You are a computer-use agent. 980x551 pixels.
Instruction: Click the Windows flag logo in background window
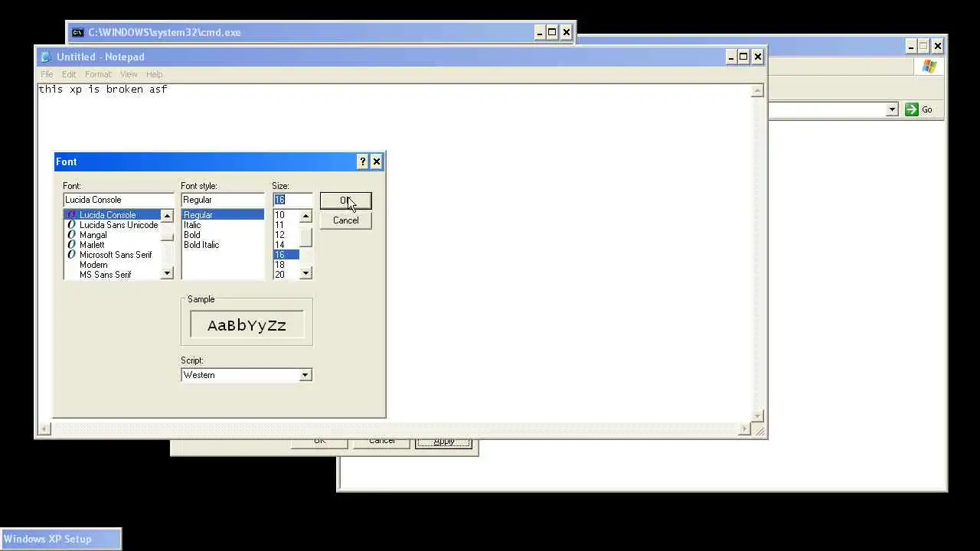click(929, 67)
